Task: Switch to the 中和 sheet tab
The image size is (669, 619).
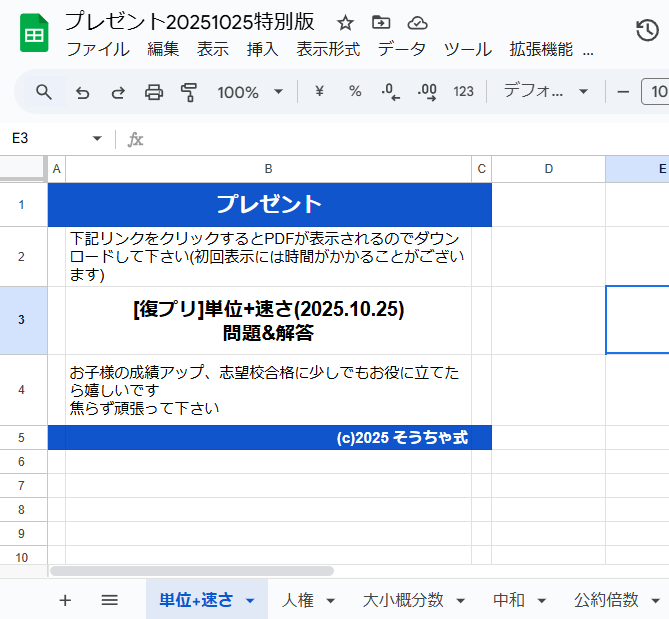Action: [x=508, y=600]
